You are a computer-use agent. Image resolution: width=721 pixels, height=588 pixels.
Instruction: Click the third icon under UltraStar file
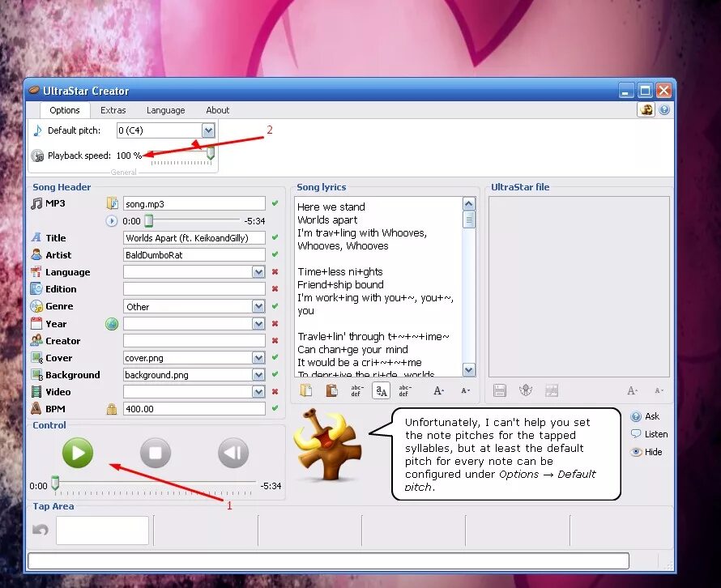click(552, 390)
